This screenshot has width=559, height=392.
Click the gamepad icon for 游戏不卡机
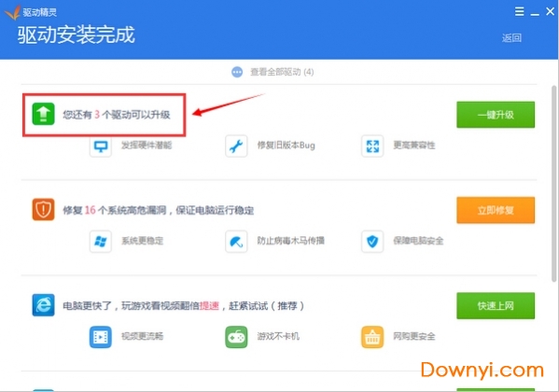click(236, 337)
